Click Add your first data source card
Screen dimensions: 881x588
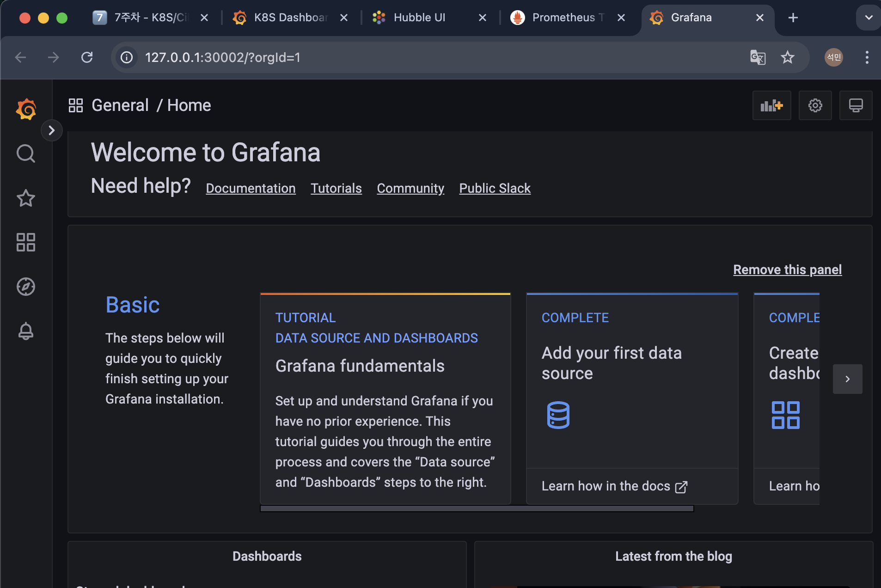coord(632,399)
